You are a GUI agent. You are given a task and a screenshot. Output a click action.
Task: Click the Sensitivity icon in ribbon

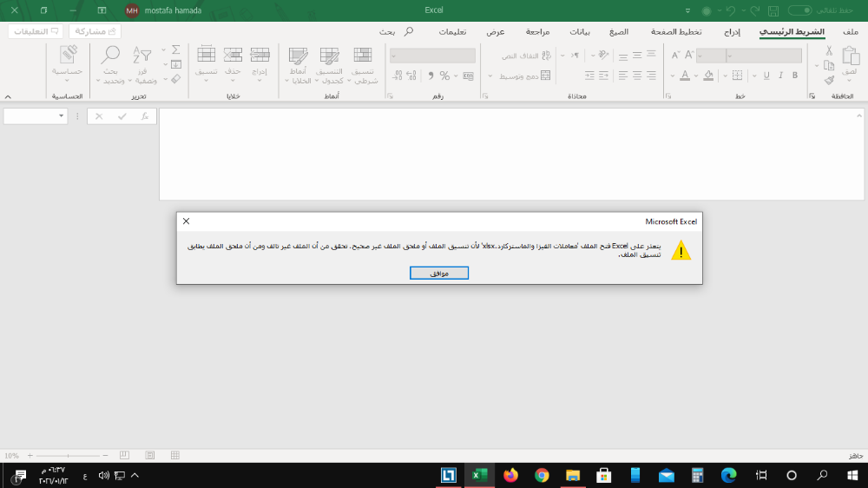coord(68,55)
